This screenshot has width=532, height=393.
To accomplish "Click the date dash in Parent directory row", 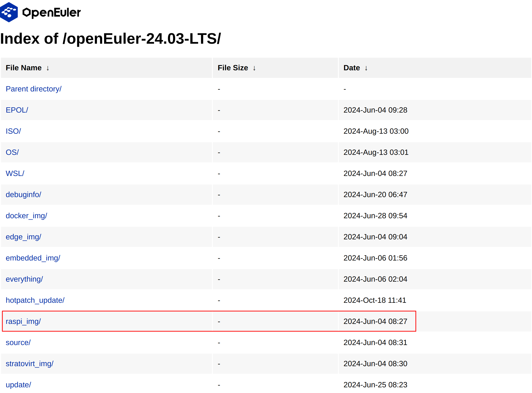I will 345,89.
